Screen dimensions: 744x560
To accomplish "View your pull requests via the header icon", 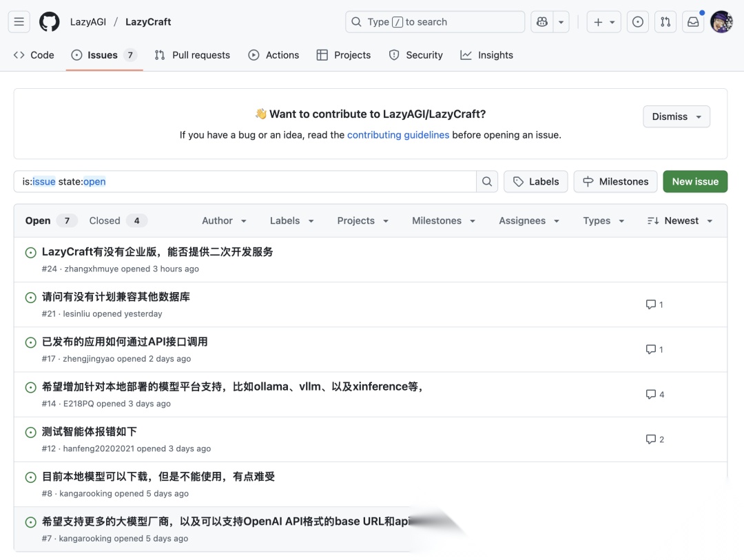I will coord(665,21).
